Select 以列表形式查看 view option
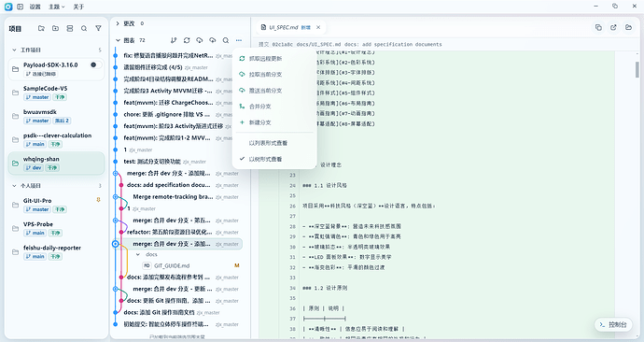Viewport: 644px width, 342px height. point(274,143)
